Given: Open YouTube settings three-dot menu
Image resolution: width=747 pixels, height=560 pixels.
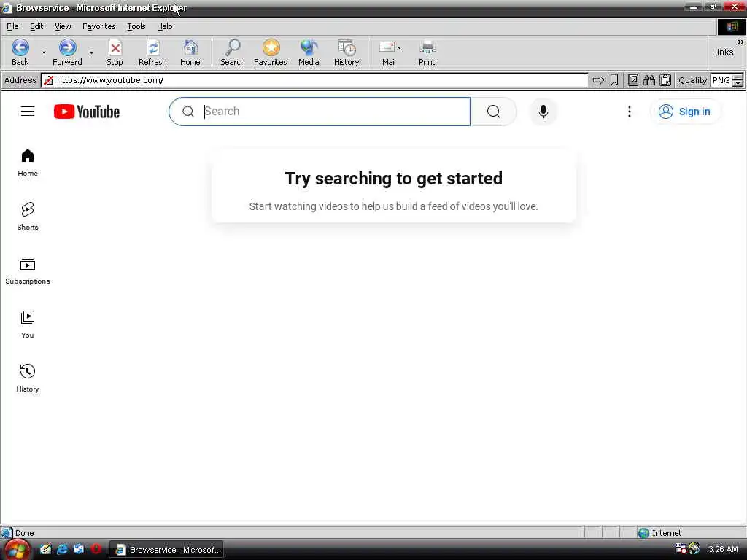Looking at the screenshot, I should [630, 112].
